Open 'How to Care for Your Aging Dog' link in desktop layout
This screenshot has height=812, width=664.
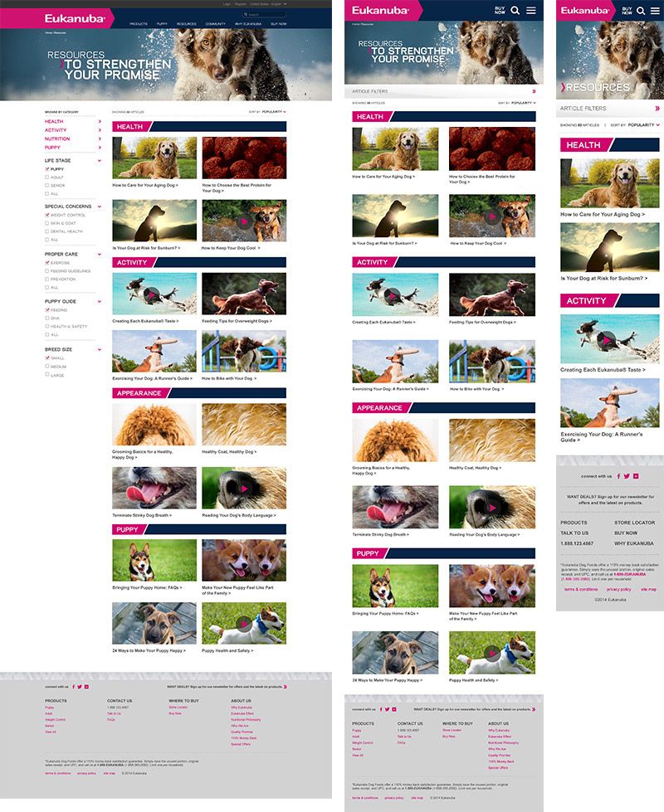(x=145, y=185)
